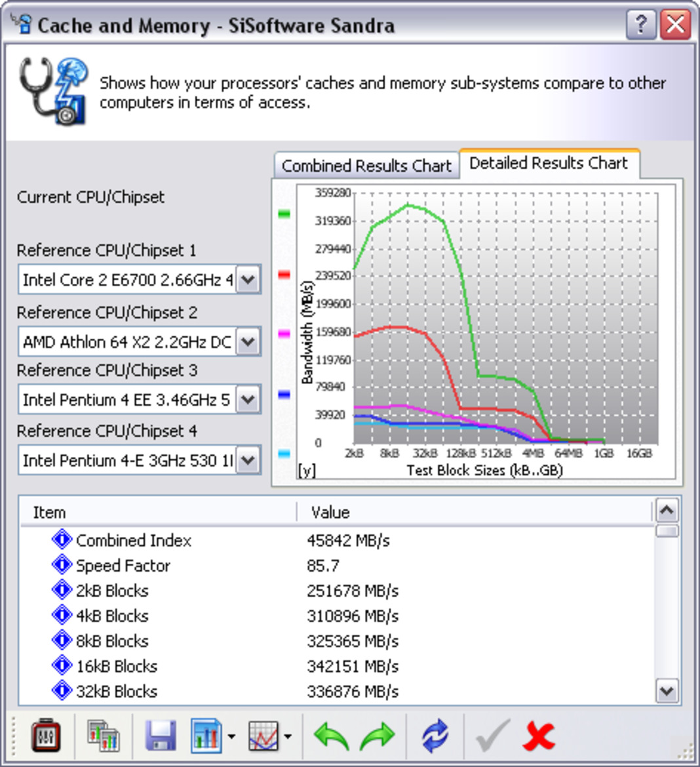The width and height of the screenshot is (700, 767).
Task: Click the 45842 MB/s value
Action: point(348,541)
